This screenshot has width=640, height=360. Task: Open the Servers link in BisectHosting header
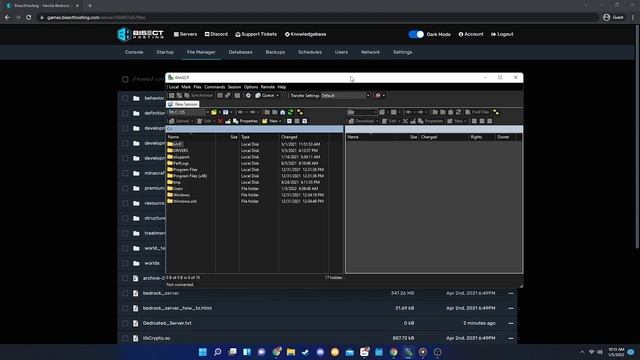click(x=185, y=34)
